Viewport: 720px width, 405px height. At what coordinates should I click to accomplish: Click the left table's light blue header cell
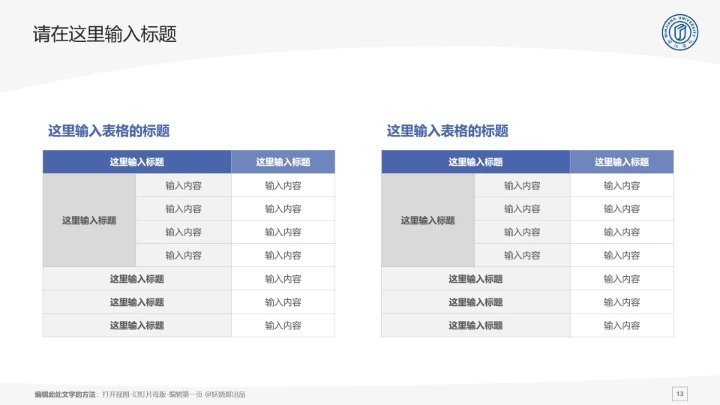283,162
